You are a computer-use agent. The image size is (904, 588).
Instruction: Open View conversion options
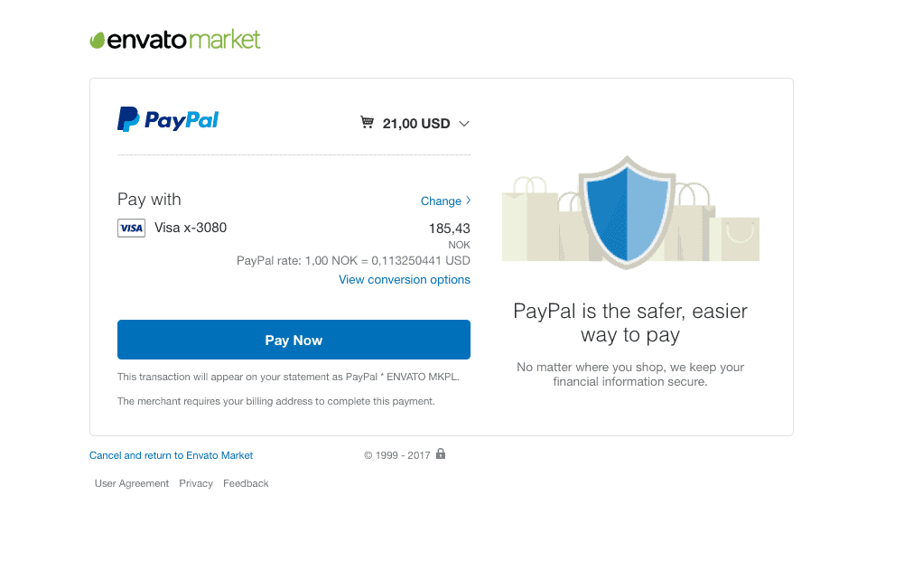(x=405, y=280)
